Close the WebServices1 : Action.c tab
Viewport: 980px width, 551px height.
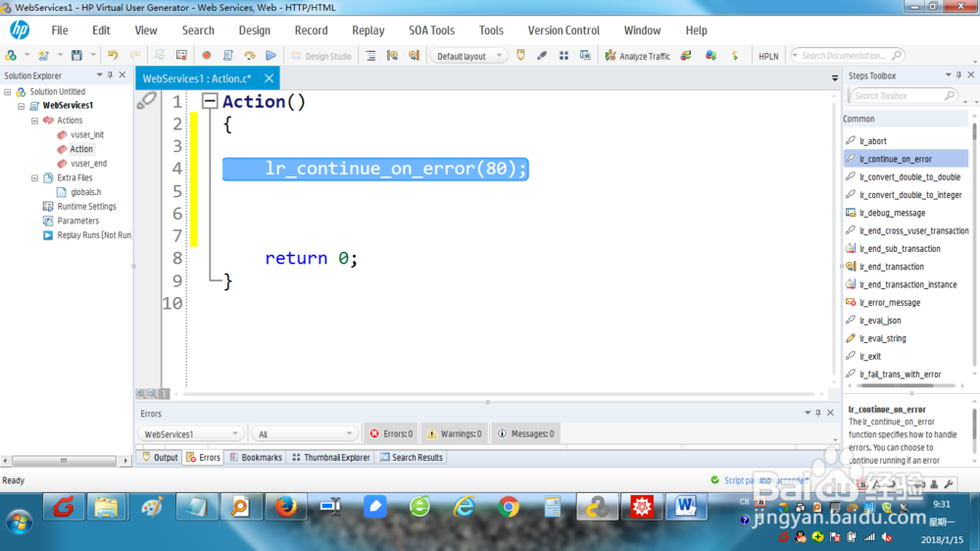pos(269,78)
